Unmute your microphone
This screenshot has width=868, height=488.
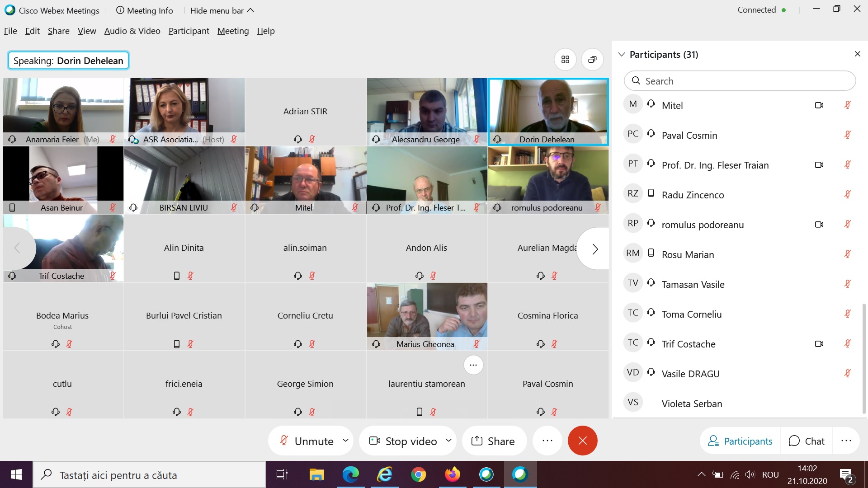[306, 441]
